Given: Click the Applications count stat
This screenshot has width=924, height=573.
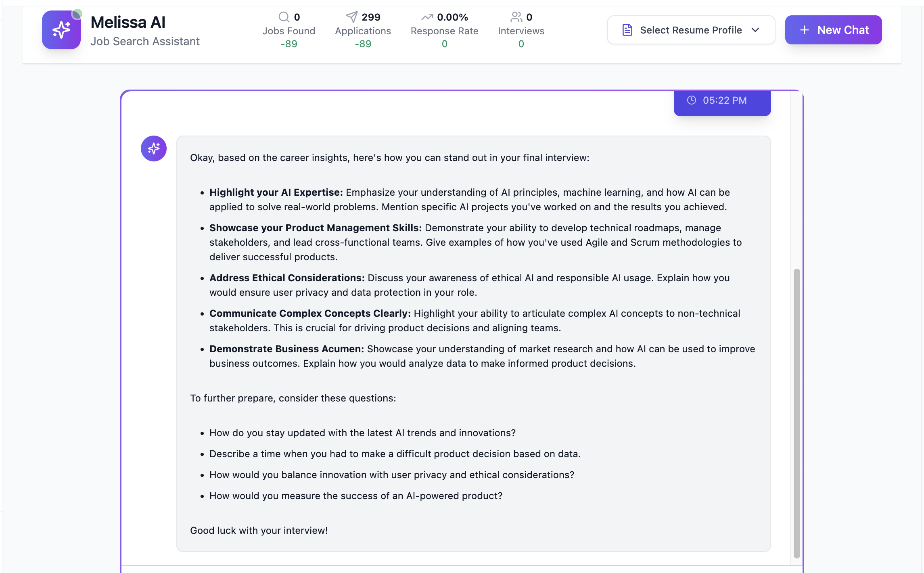Looking at the screenshot, I should point(371,17).
